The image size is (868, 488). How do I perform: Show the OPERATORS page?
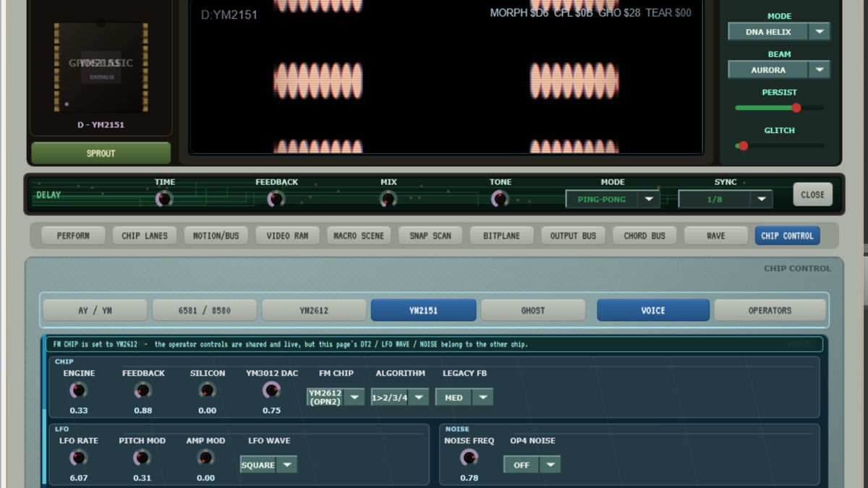(x=770, y=310)
